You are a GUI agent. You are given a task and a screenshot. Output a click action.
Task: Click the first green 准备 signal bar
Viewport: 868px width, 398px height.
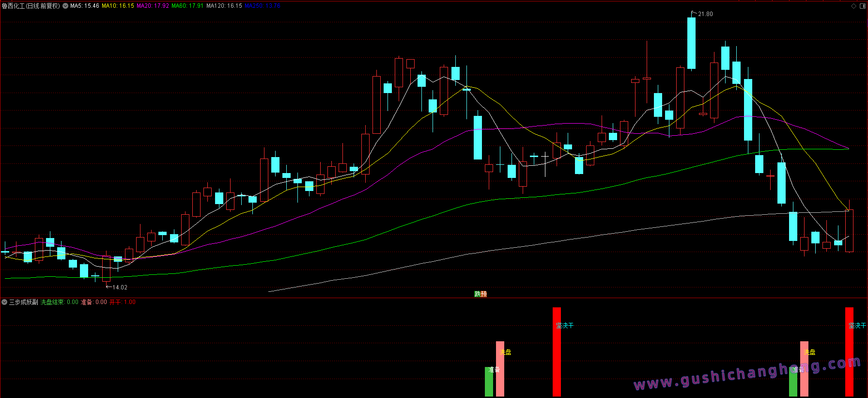(x=489, y=382)
